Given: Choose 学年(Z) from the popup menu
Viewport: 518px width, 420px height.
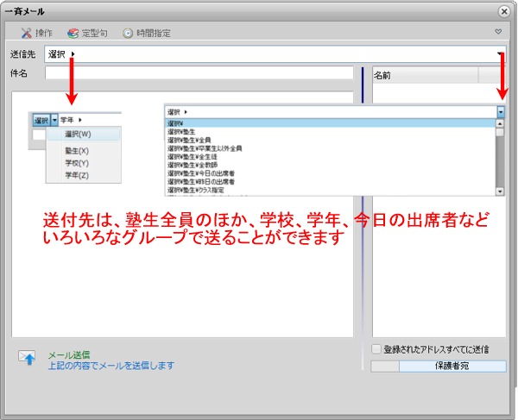Looking at the screenshot, I should 77,175.
